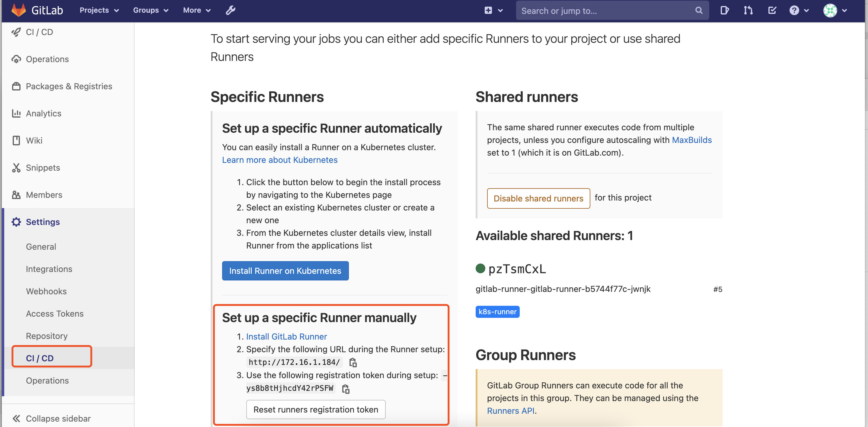Disable shared runners for this project
The width and height of the screenshot is (868, 427).
538,198
